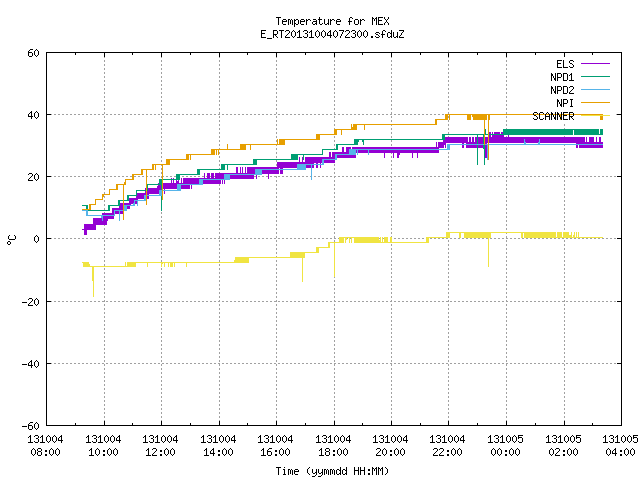Click the x-axis tick label 131004 10:00
The width and height of the screenshot is (640, 480).
(103, 446)
